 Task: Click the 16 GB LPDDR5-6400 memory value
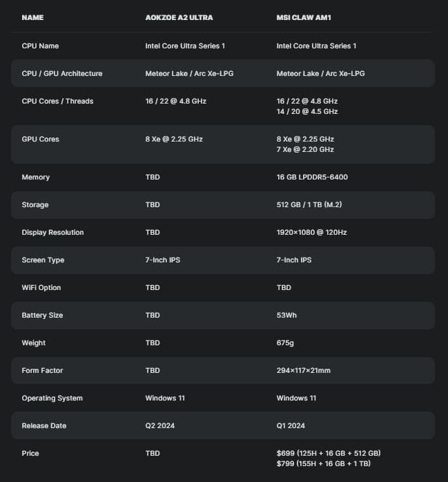[312, 177]
